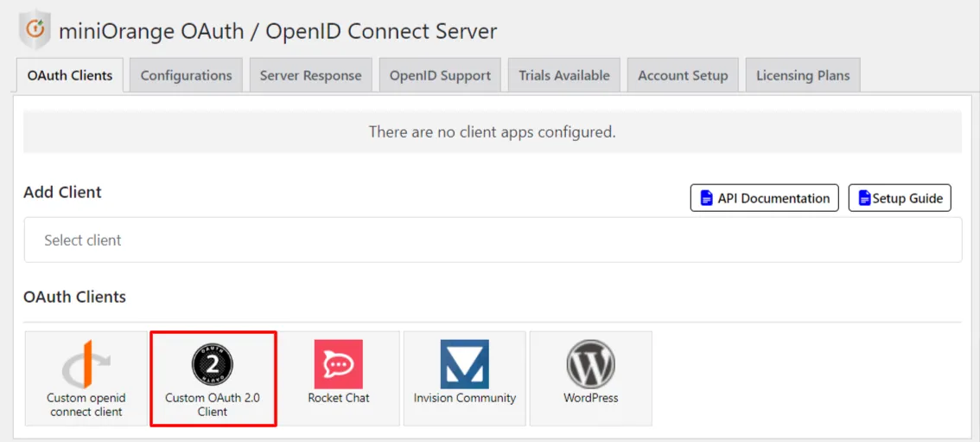
Task: Choose the WordPress client icon
Action: 591,364
